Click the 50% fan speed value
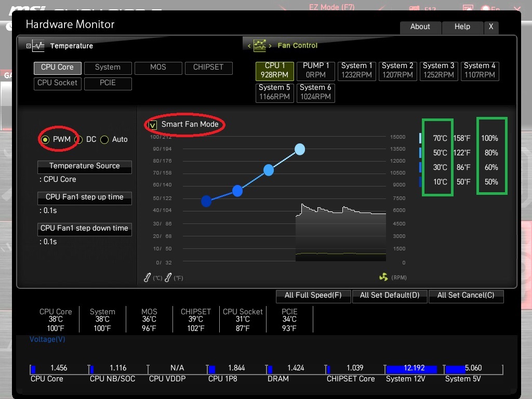Viewport: 532px width, 399px height. [491, 182]
